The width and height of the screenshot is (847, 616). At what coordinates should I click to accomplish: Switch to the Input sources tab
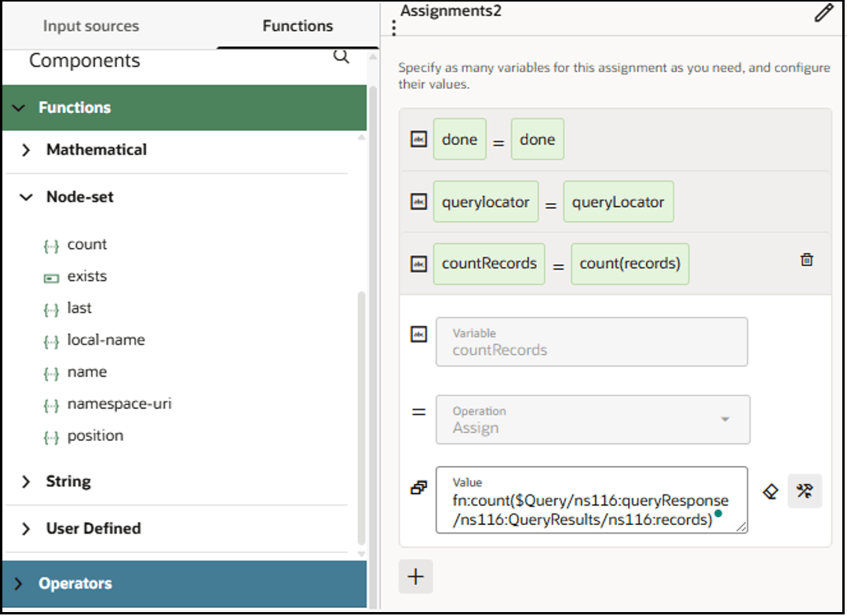[x=91, y=26]
